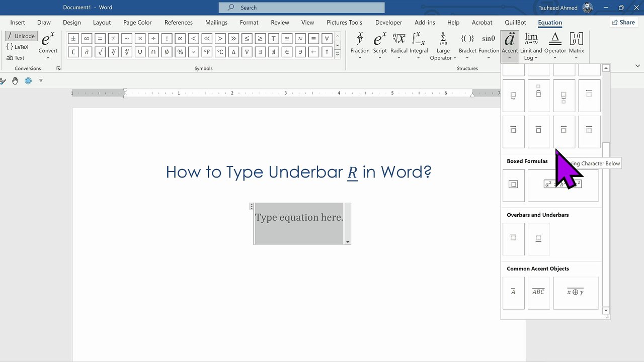The image size is (644, 362).
Task: Click the A overbar common accent object
Action: click(x=513, y=293)
